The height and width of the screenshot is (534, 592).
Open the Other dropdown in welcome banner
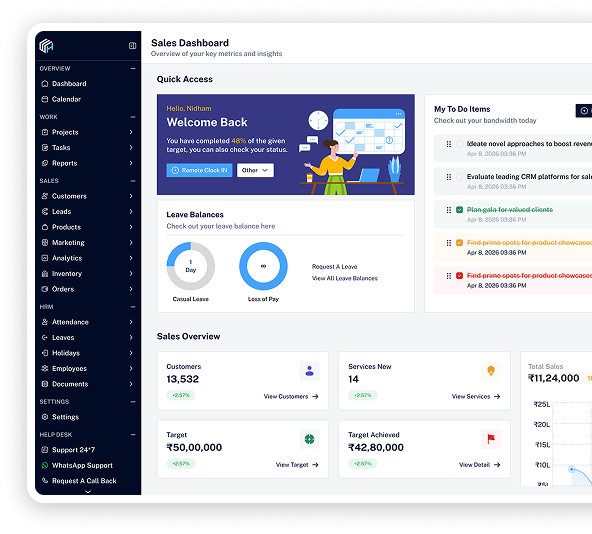point(255,170)
